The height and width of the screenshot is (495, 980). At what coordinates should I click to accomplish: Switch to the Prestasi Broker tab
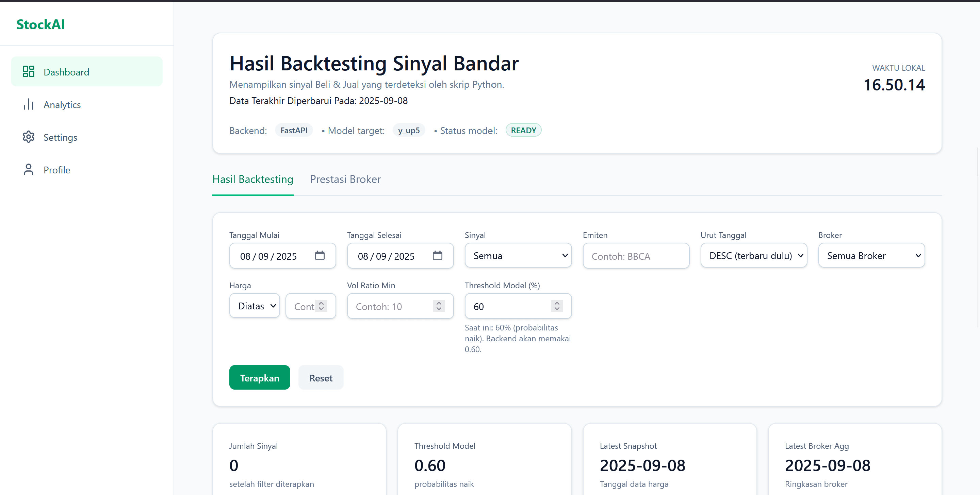(345, 179)
